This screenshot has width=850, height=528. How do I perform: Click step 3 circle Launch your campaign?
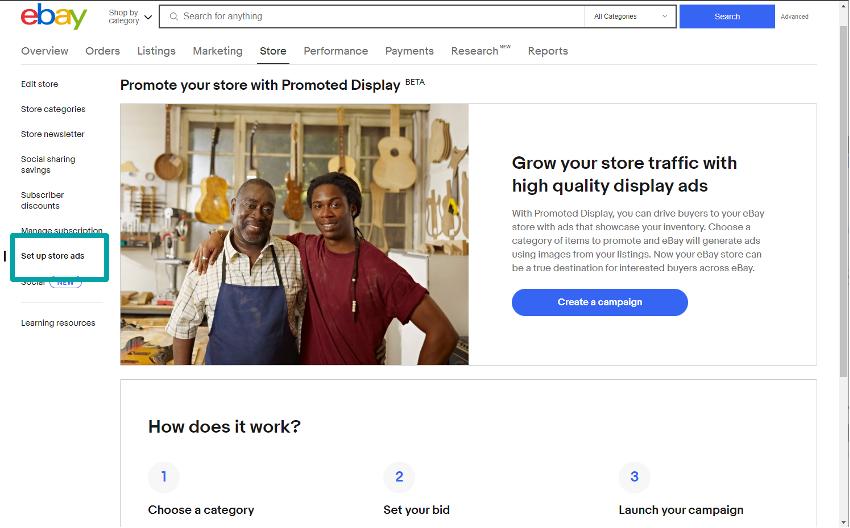tap(634, 477)
